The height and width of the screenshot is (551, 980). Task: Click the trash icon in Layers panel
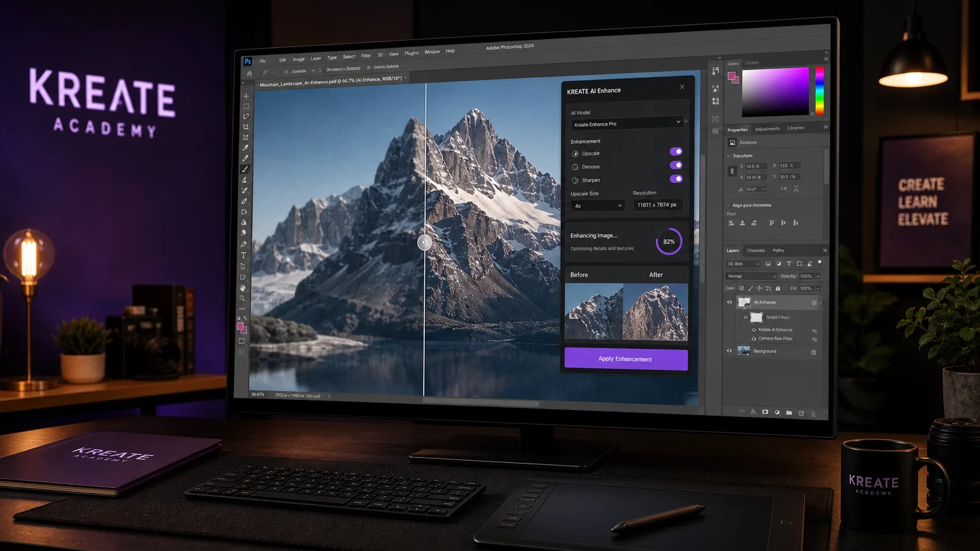pos(813,413)
